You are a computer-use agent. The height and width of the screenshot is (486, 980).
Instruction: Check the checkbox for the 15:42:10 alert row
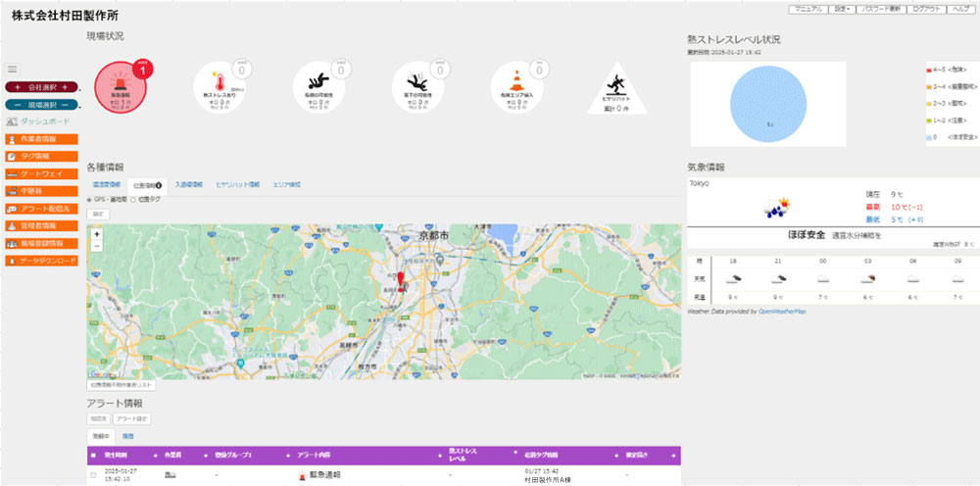click(93, 475)
